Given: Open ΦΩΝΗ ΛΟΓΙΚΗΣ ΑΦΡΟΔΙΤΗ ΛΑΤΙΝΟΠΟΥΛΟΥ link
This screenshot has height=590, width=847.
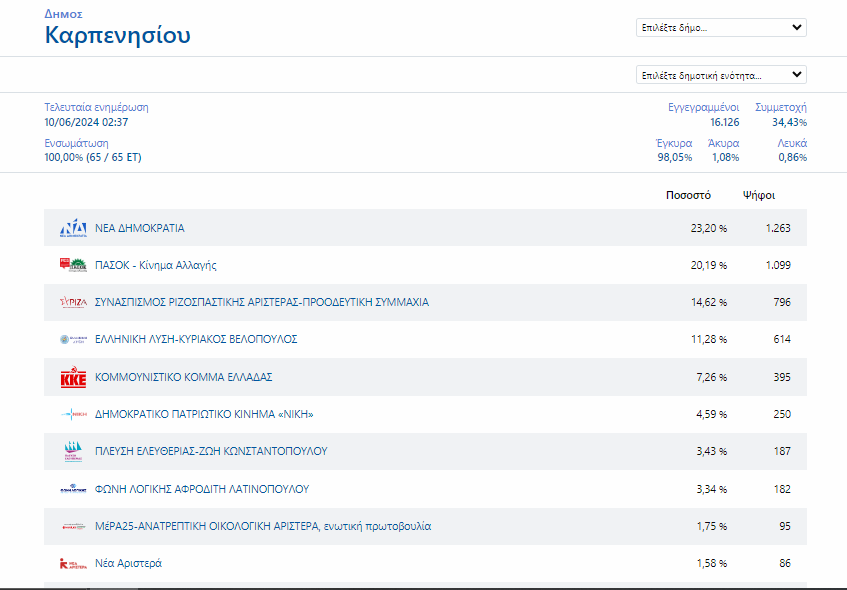Looking at the screenshot, I should pos(202,489).
